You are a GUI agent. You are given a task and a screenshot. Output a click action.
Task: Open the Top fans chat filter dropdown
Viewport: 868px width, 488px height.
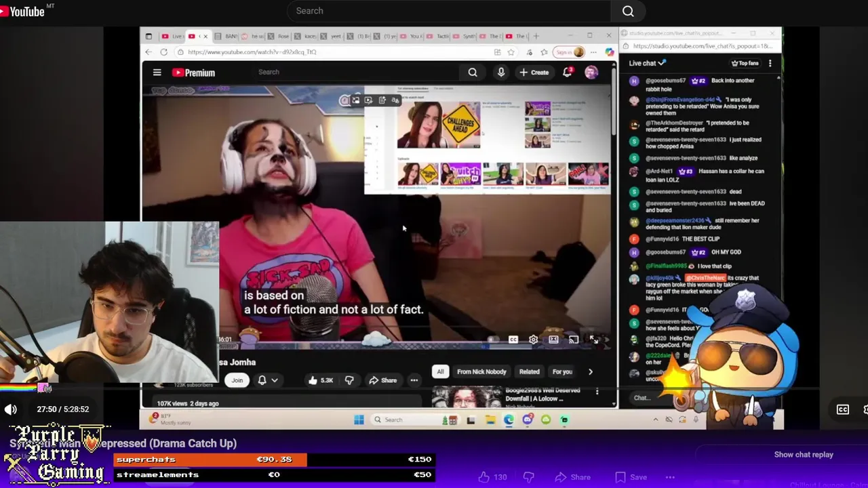(745, 63)
